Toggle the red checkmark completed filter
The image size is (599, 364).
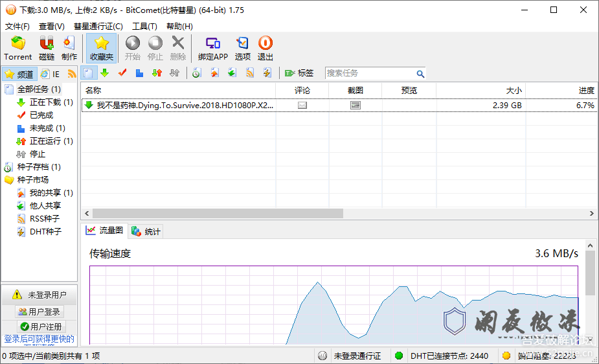coord(122,73)
